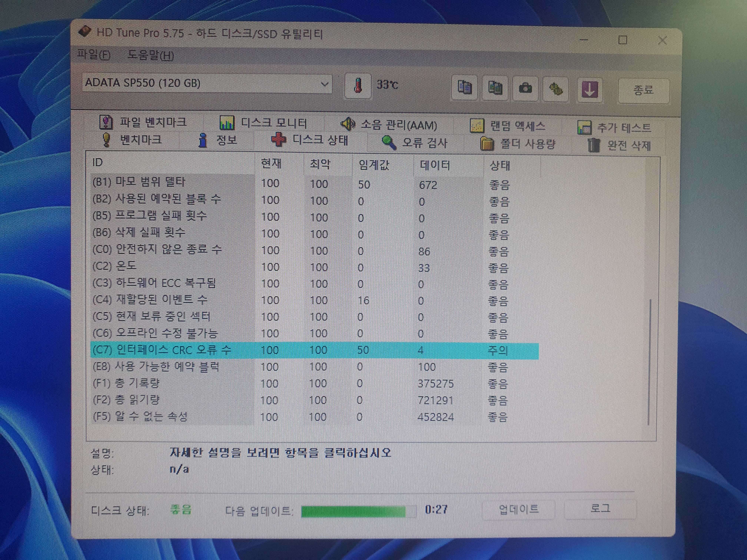Switch to the 랜덤 엑세스 tab
The height and width of the screenshot is (560, 747).
tap(508, 126)
